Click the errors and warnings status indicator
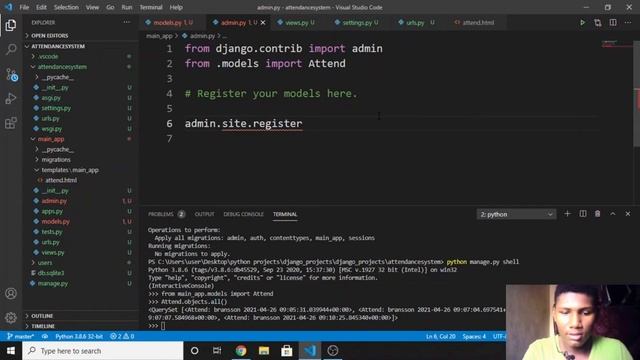Screen dimensions: 640x360 [122, 336]
